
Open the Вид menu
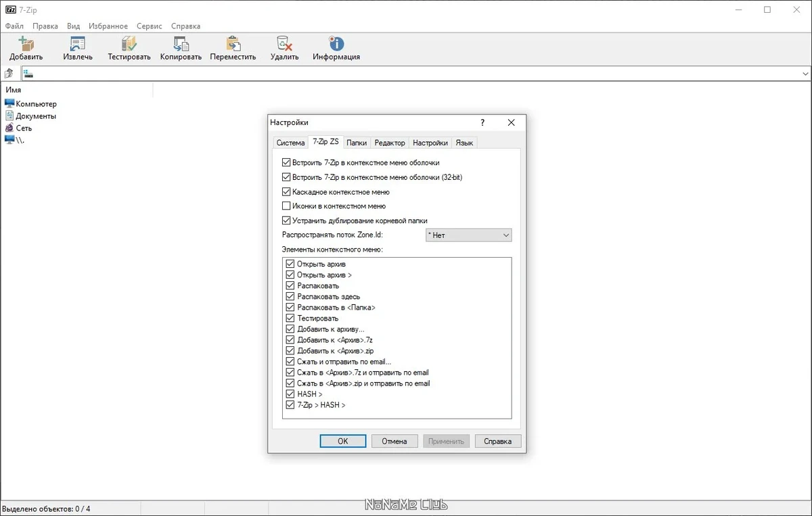point(73,26)
